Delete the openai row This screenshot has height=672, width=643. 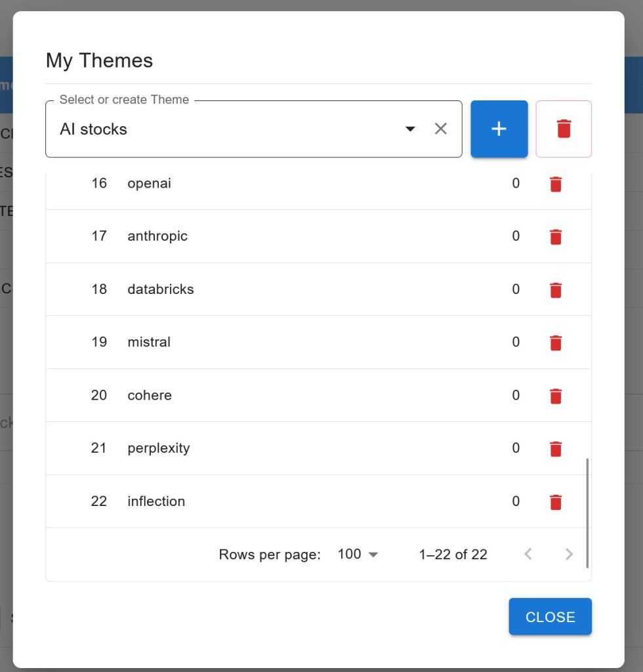pyautogui.click(x=555, y=184)
